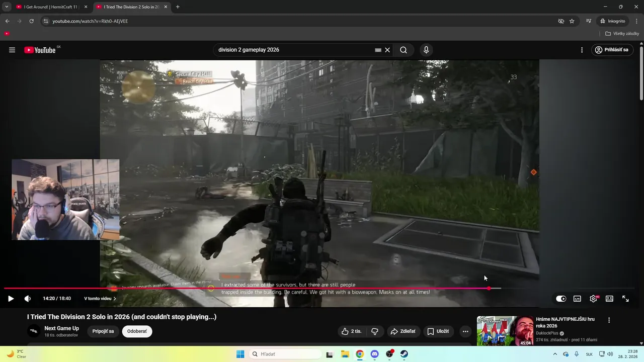Toggle the autoplay switch
Image resolution: width=644 pixels, height=362 pixels.
click(x=561, y=299)
